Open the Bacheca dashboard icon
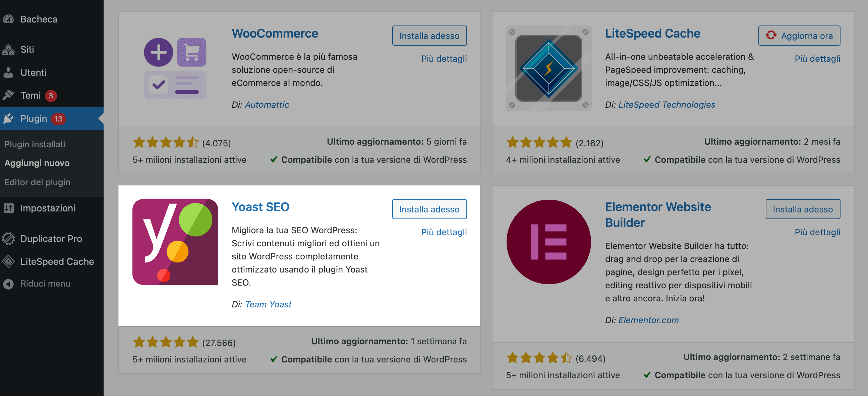 pyautogui.click(x=8, y=19)
